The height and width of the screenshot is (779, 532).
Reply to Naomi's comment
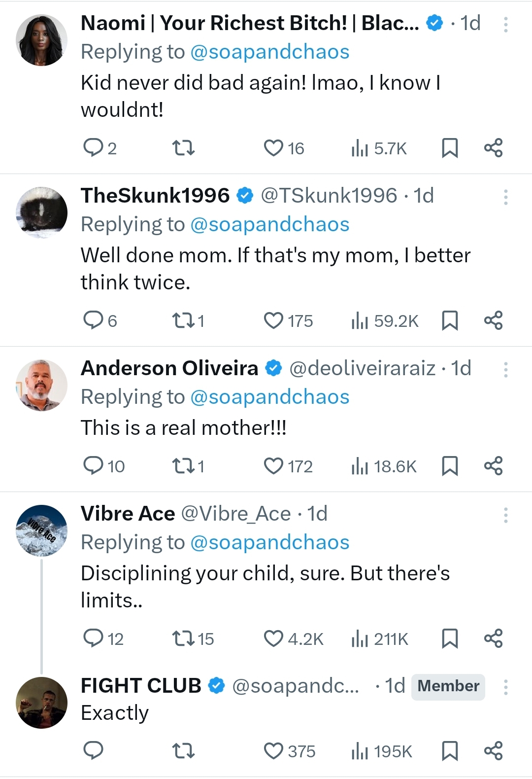click(x=93, y=148)
